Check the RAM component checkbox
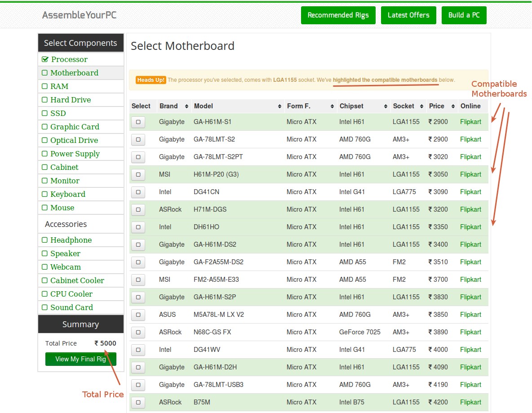Screen dimensions: 532x413 tap(45, 86)
